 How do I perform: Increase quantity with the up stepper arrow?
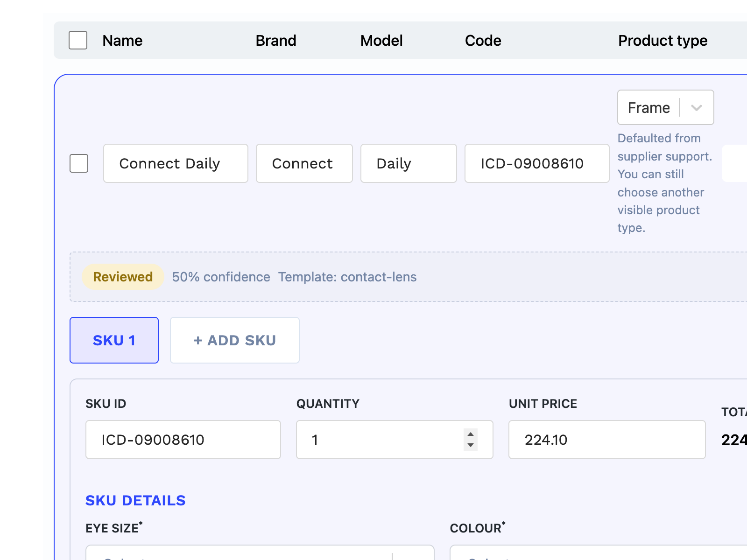(471, 434)
